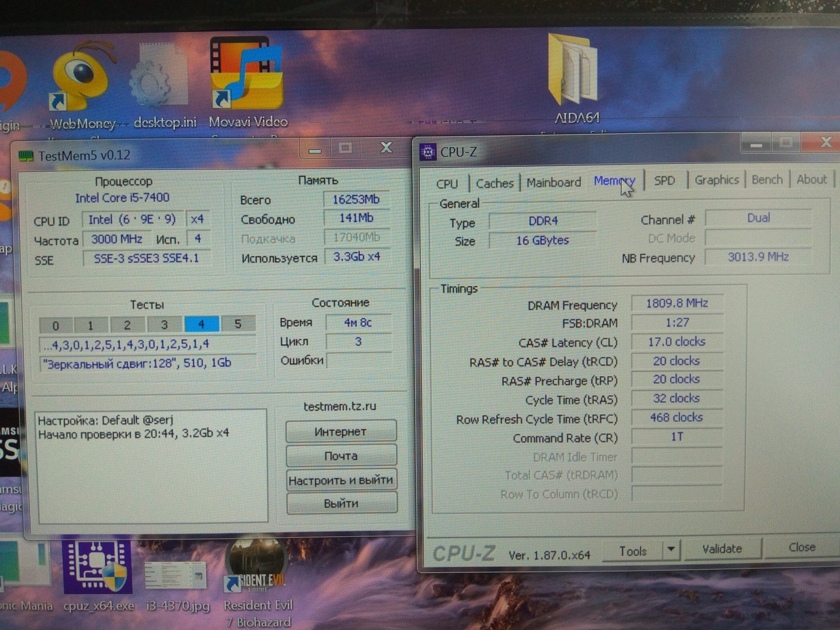Click the Close button at CPU-Z bottom
840x630 pixels.
(802, 547)
